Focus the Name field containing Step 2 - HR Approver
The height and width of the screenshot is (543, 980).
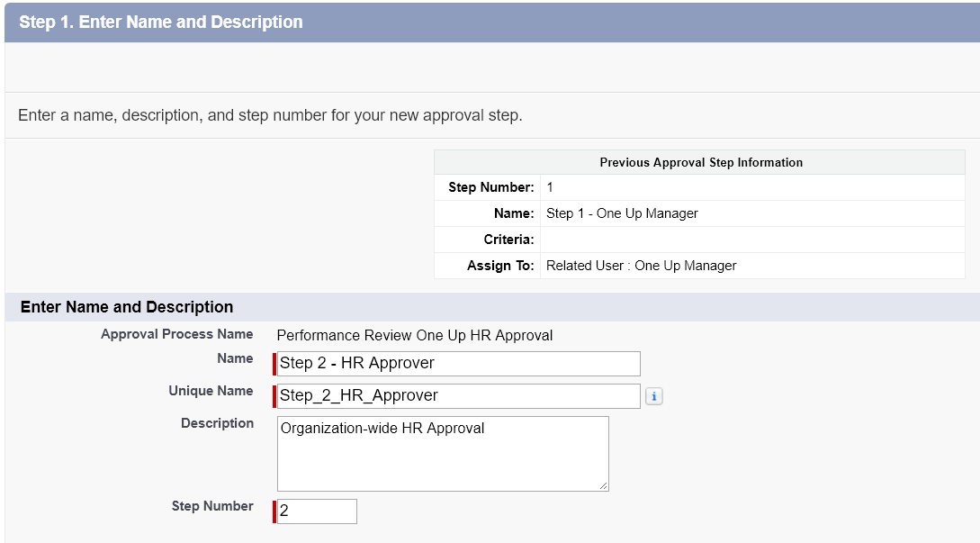(459, 364)
